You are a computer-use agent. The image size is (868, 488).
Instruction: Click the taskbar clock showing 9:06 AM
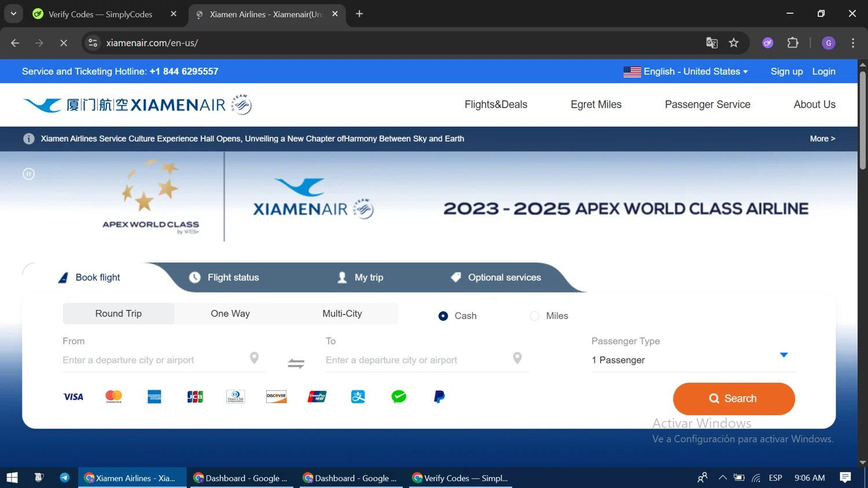810,478
